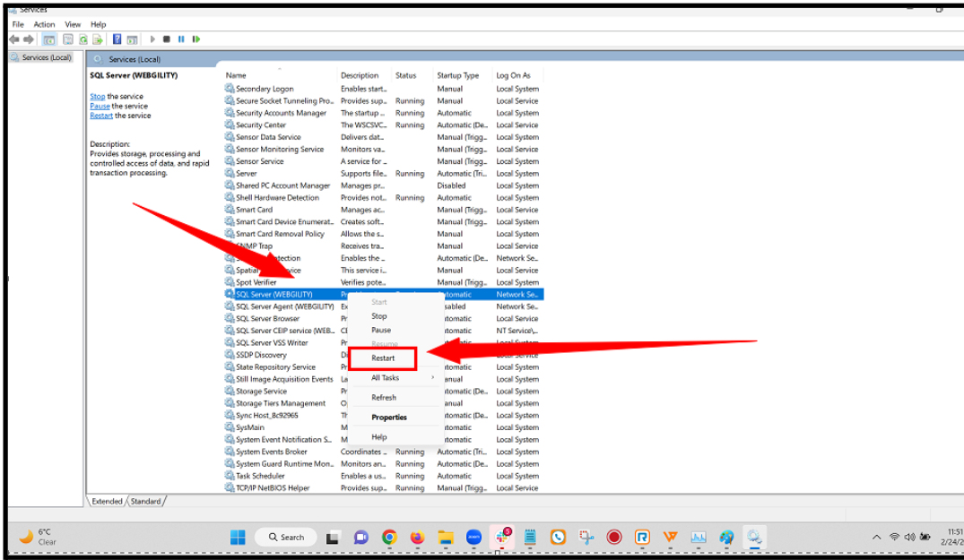
Task: Open the View menu
Action: 73,24
